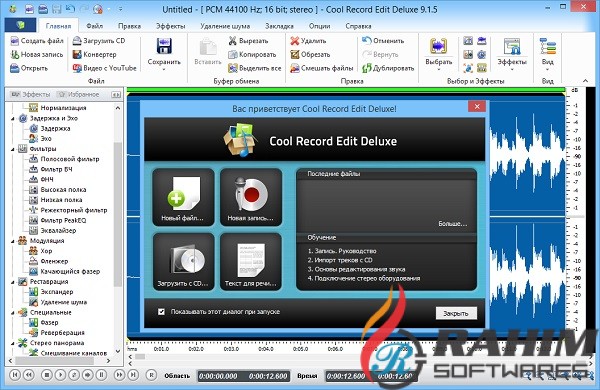Click Выделить все in the ribbon
The image size is (600, 390).
254,68
